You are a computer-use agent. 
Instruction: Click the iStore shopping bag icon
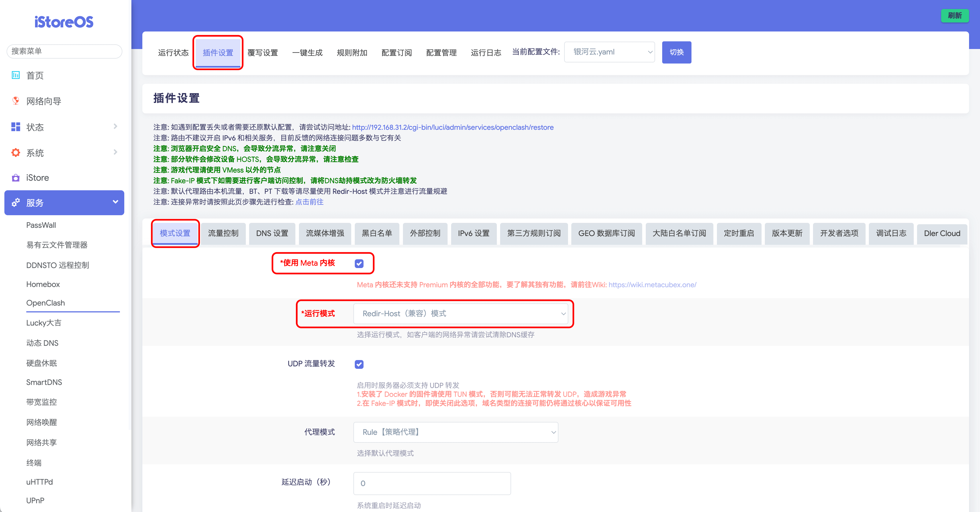pos(16,178)
